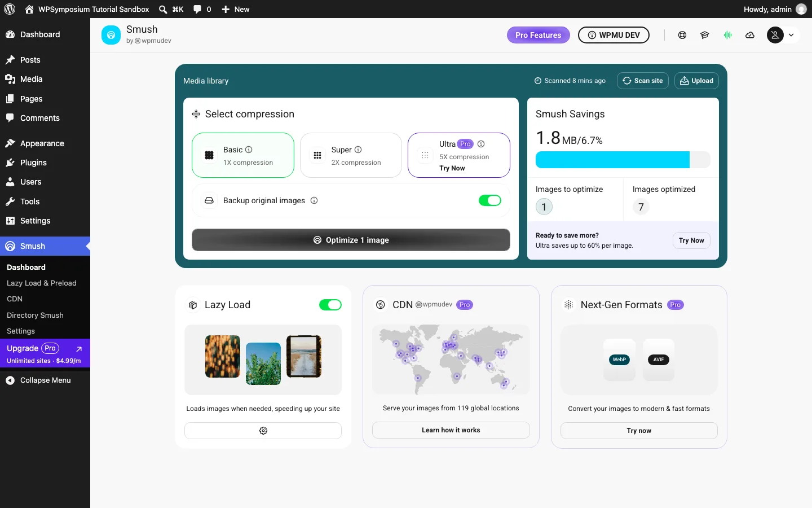
Task: Click the Upload button
Action: pos(696,81)
